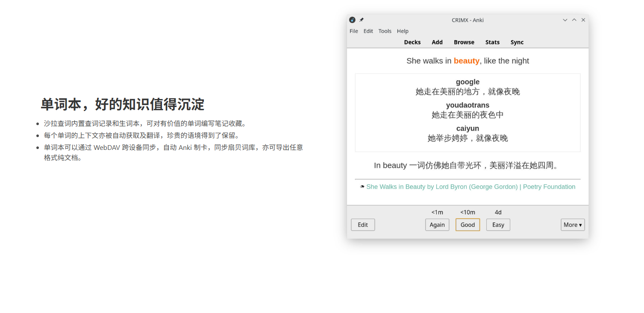
Task: Open the File menu
Action: point(354,31)
